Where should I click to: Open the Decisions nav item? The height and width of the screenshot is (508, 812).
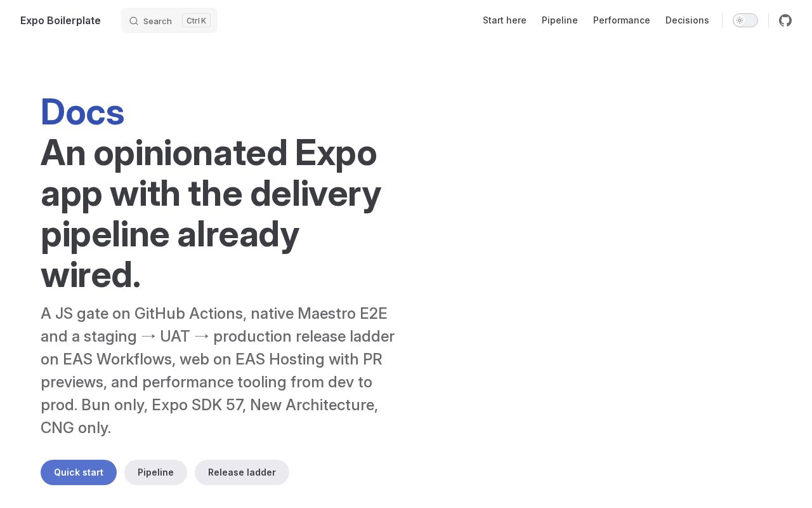[x=687, y=20]
